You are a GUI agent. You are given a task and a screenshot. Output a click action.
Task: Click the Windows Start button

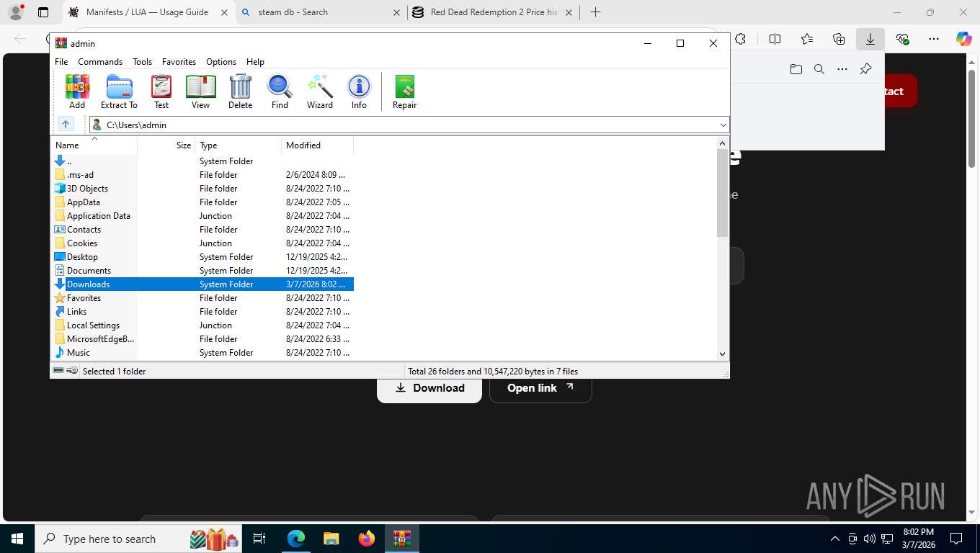(x=17, y=539)
